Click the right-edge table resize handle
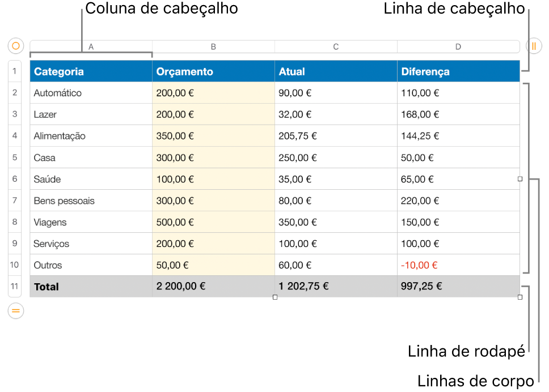 (520, 178)
